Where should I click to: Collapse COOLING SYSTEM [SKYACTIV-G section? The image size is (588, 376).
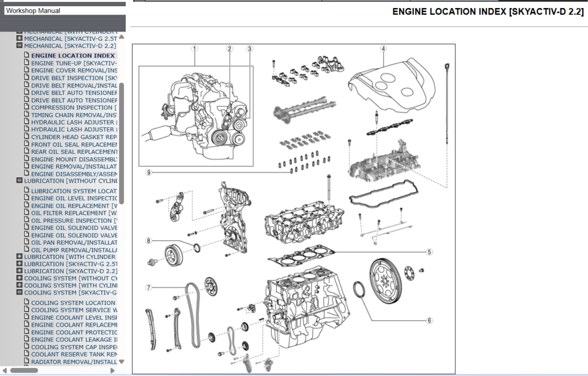(20, 292)
